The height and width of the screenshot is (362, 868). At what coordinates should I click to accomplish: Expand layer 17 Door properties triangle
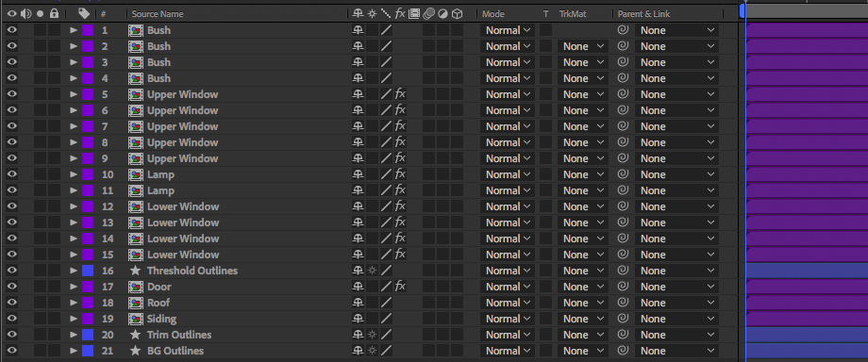pos(73,287)
